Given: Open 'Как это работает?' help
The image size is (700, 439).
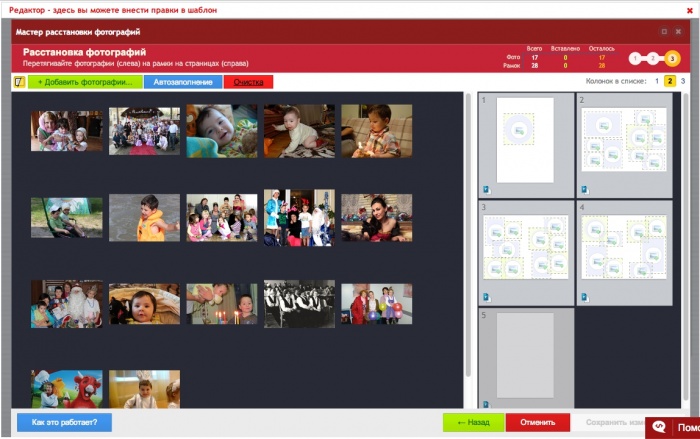Looking at the screenshot, I should [64, 422].
